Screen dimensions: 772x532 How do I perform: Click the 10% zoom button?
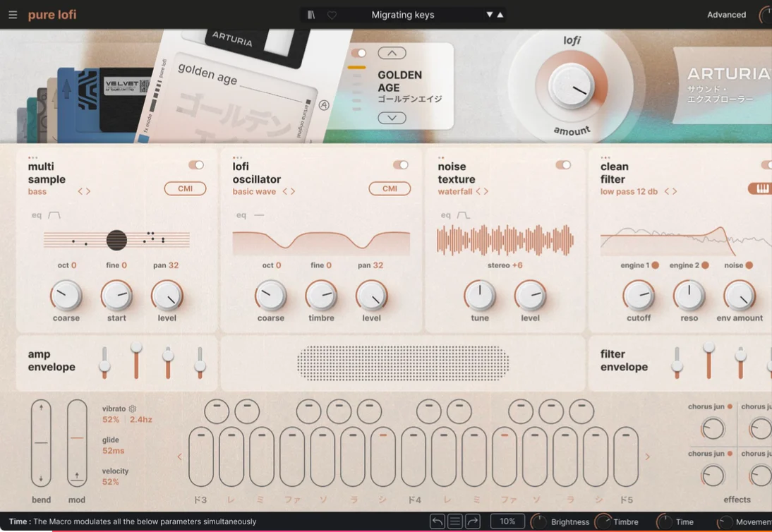[507, 521]
